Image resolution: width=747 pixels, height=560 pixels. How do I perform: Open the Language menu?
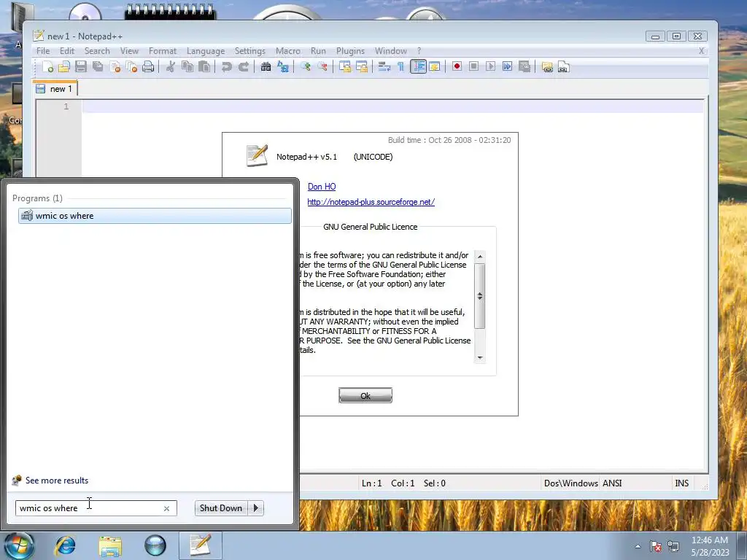click(x=206, y=51)
